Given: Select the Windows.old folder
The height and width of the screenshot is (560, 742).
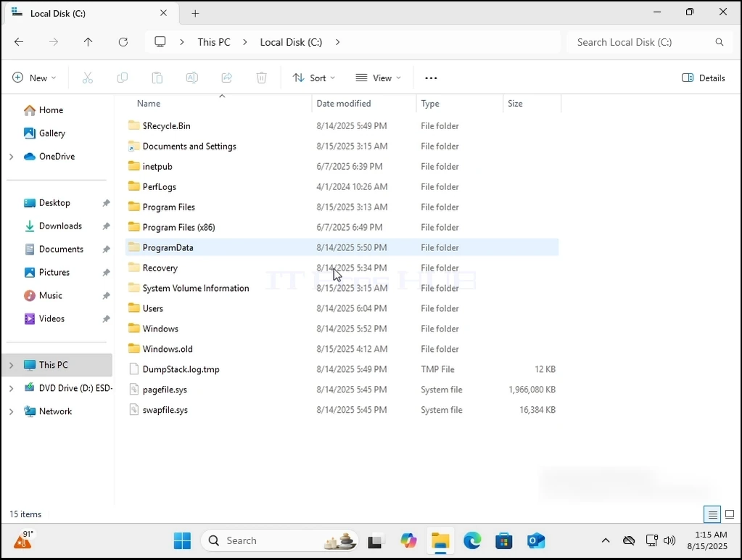Looking at the screenshot, I should [342, 350].
